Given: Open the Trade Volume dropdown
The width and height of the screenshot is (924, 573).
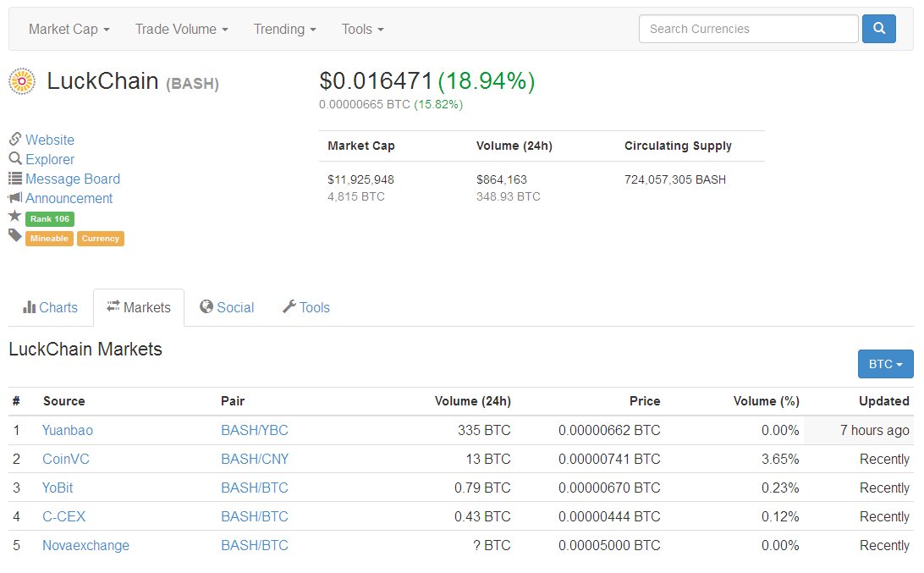Looking at the screenshot, I should tap(180, 29).
